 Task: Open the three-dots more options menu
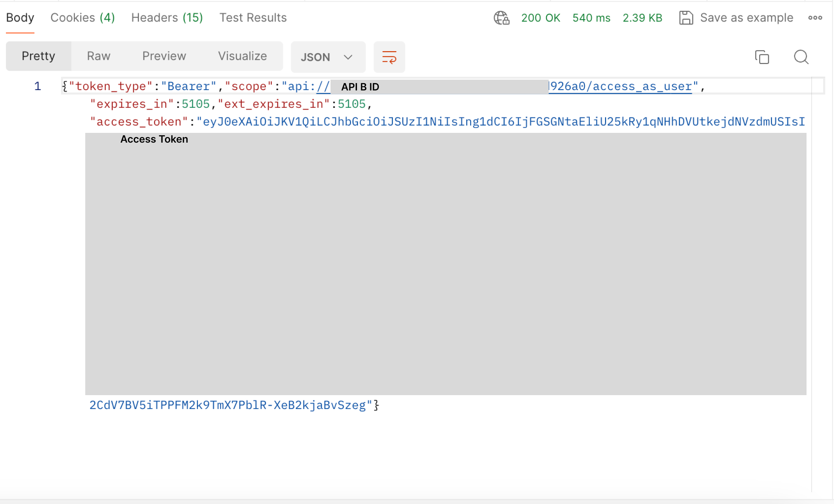pyautogui.click(x=815, y=18)
